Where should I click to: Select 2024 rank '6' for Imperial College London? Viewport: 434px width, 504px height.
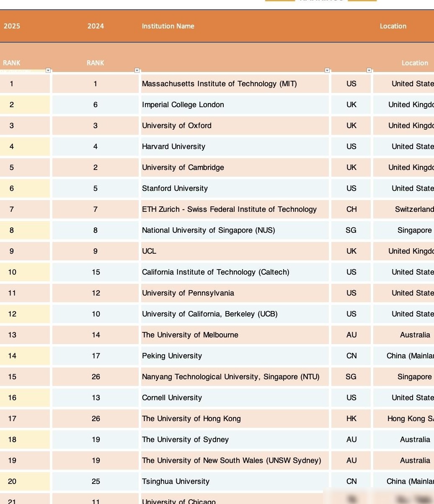tap(96, 105)
